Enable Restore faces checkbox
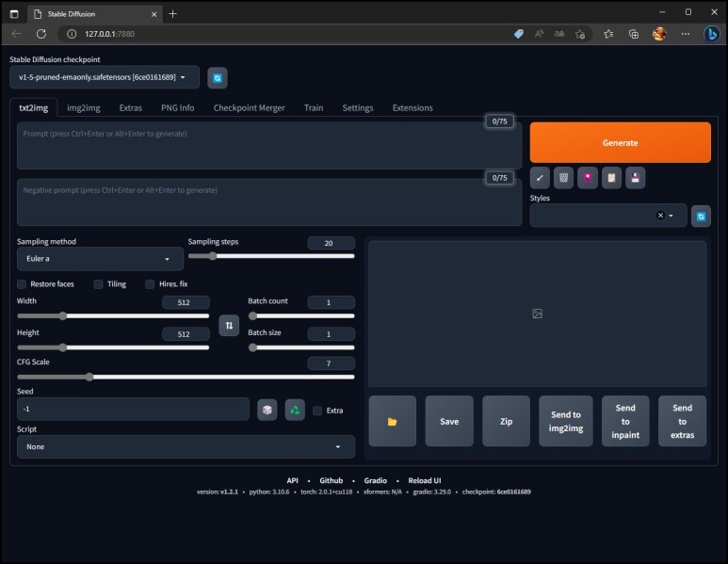The image size is (728, 564). click(x=22, y=284)
